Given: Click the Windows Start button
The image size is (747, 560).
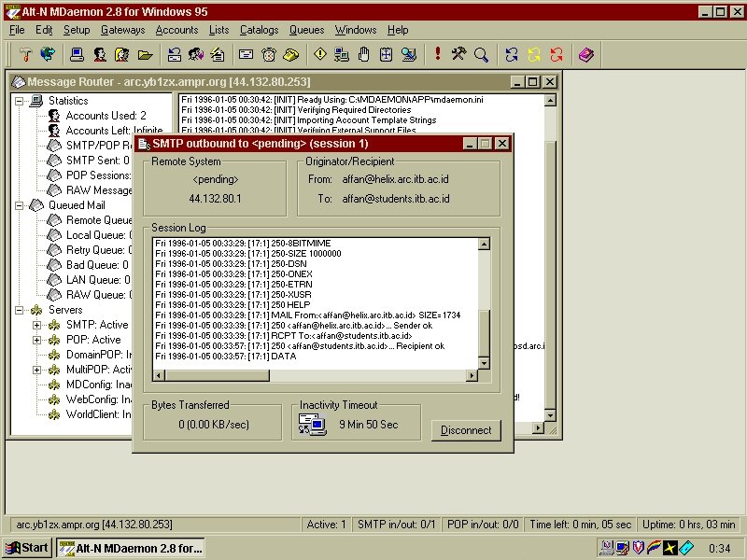Looking at the screenshot, I should (x=27, y=548).
